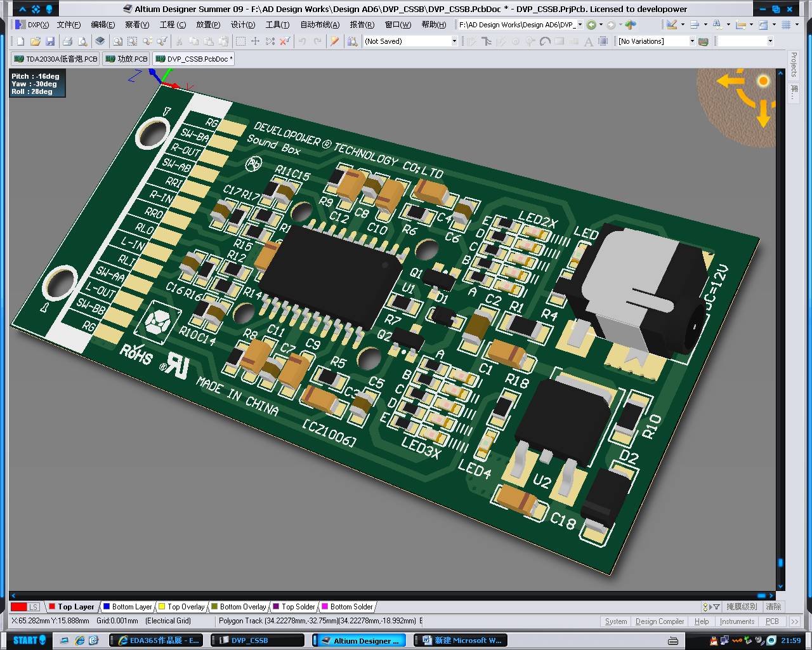This screenshot has width=812, height=650.
Task: Activate the move selection crosshair tool
Action: point(255,41)
